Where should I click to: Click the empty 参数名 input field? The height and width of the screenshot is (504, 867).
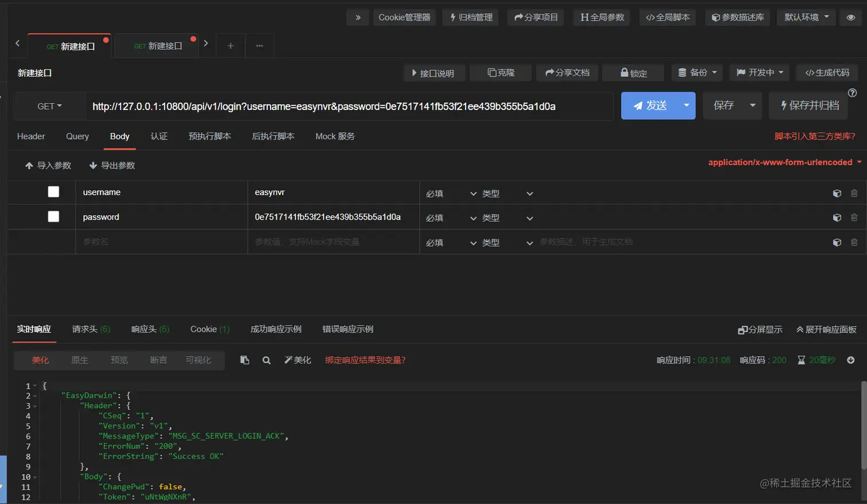pos(162,242)
